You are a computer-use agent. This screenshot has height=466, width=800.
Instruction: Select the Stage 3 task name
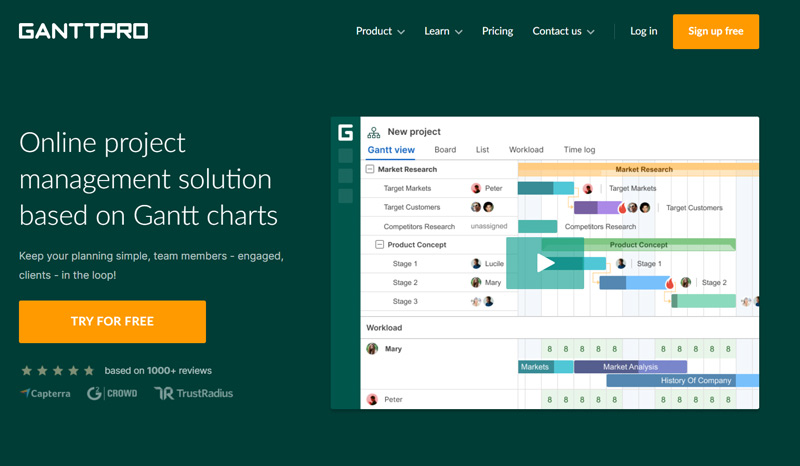tap(405, 301)
